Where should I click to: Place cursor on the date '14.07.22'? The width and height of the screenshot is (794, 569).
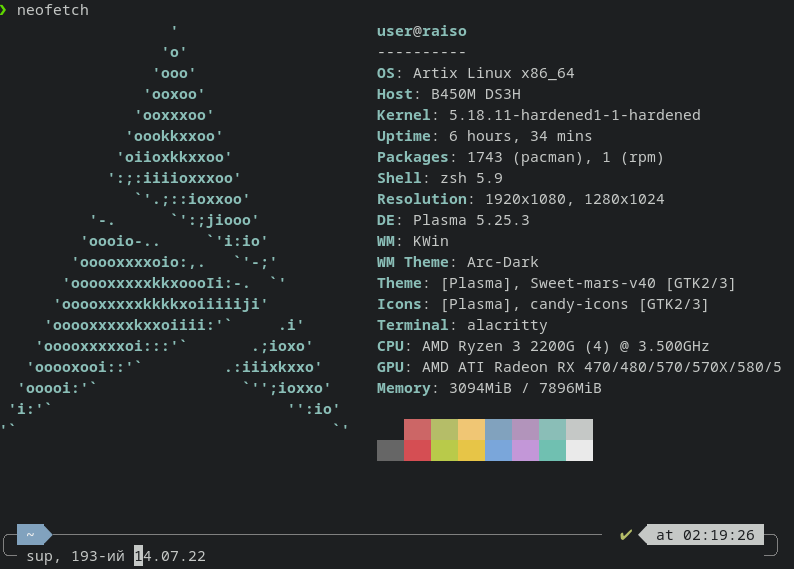[x=170, y=556]
